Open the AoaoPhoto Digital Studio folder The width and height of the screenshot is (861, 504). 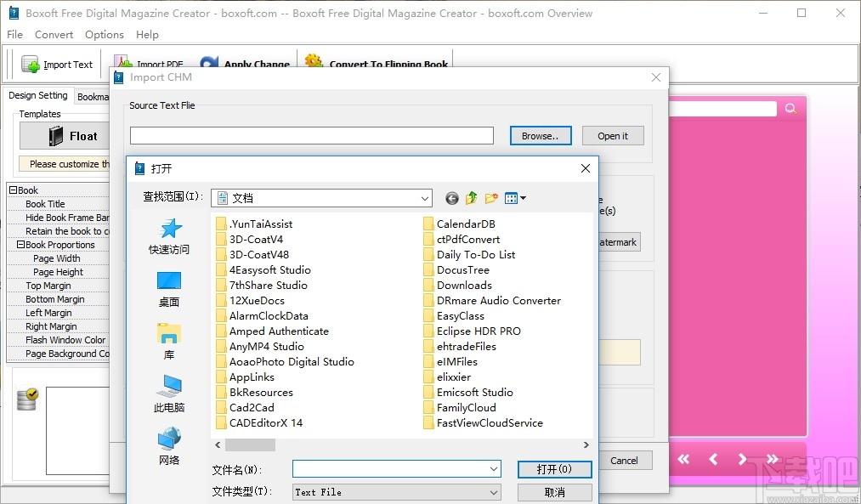point(285,362)
